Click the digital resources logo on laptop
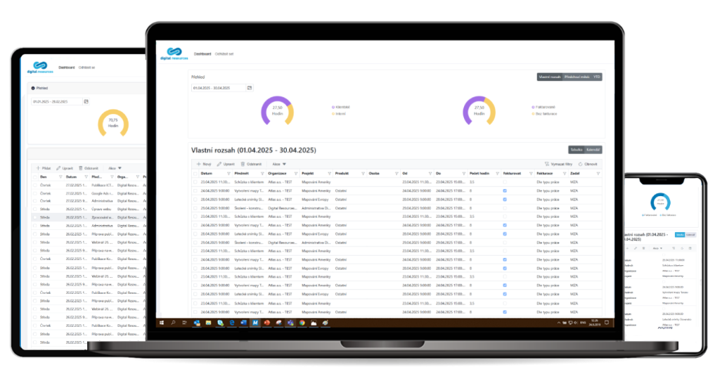 coord(174,53)
